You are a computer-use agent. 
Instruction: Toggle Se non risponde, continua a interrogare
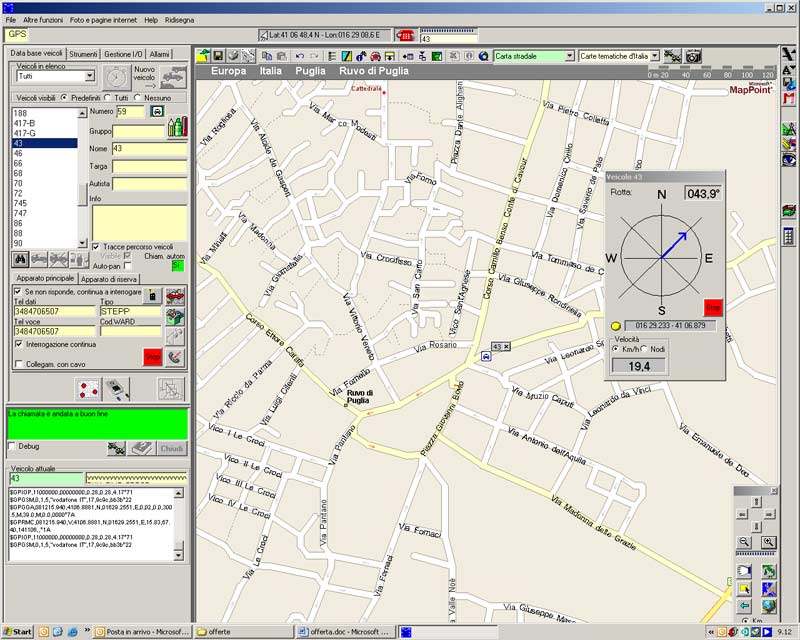(x=18, y=291)
